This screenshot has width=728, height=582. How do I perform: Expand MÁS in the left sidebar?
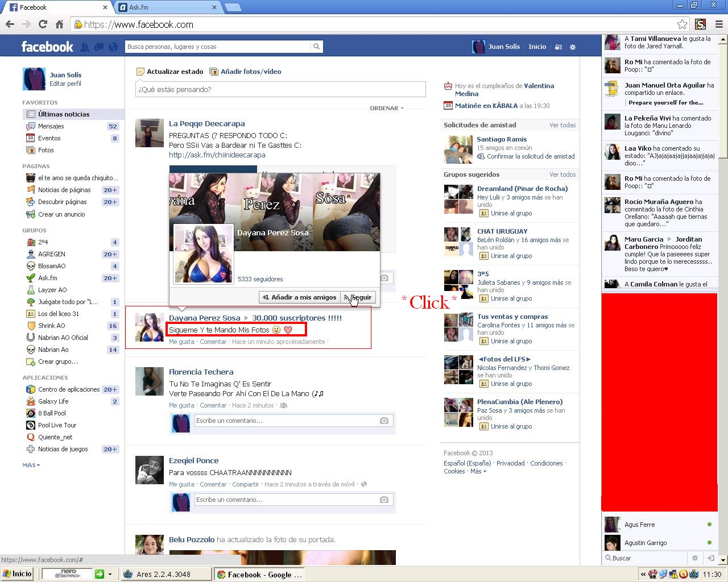[31, 465]
